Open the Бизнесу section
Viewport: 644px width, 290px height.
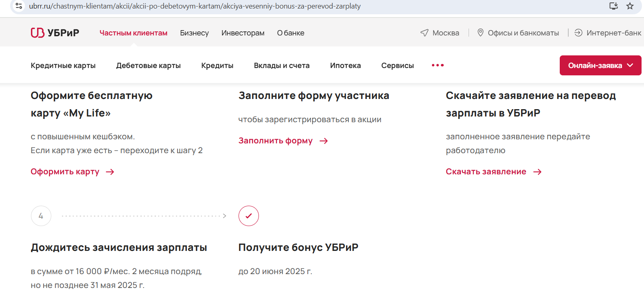[x=194, y=33]
